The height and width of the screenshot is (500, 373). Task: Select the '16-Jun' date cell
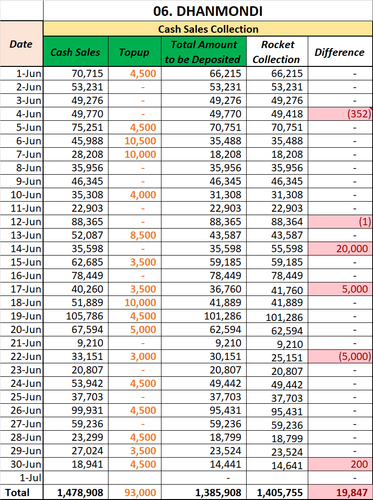[x=21, y=276]
